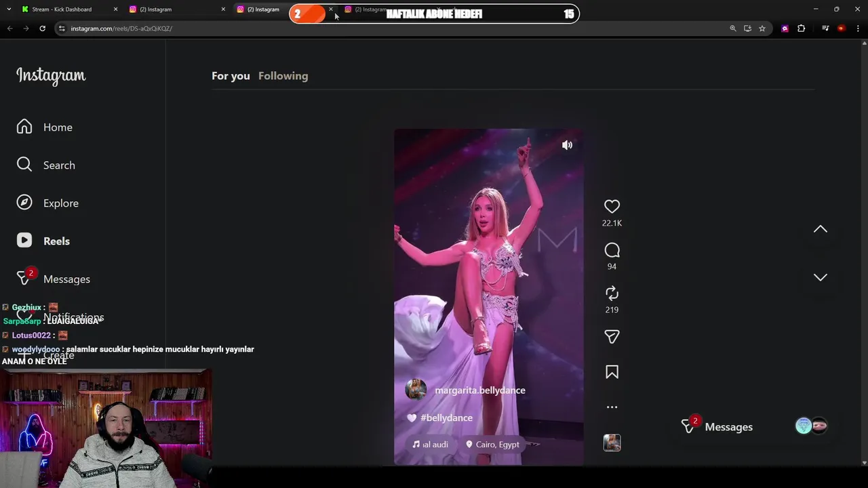This screenshot has height=488, width=868.
Task: Open browser extensions puzzle icon
Action: 802,28
